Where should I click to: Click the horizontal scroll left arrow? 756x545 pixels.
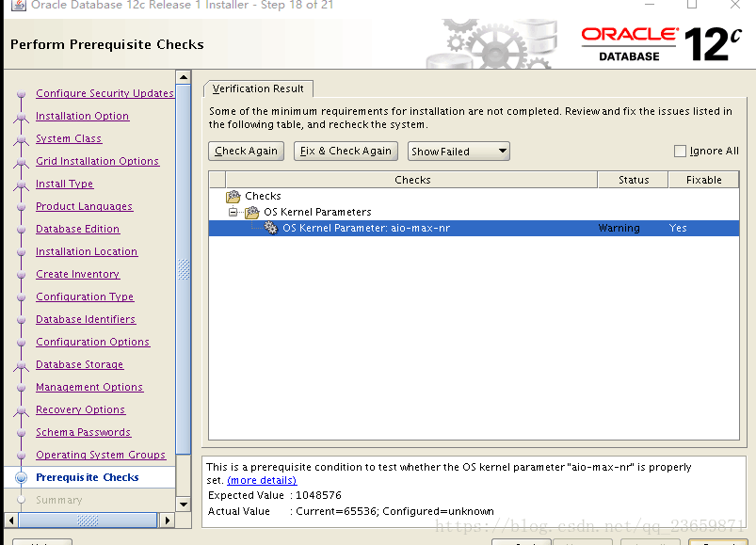click(x=11, y=521)
